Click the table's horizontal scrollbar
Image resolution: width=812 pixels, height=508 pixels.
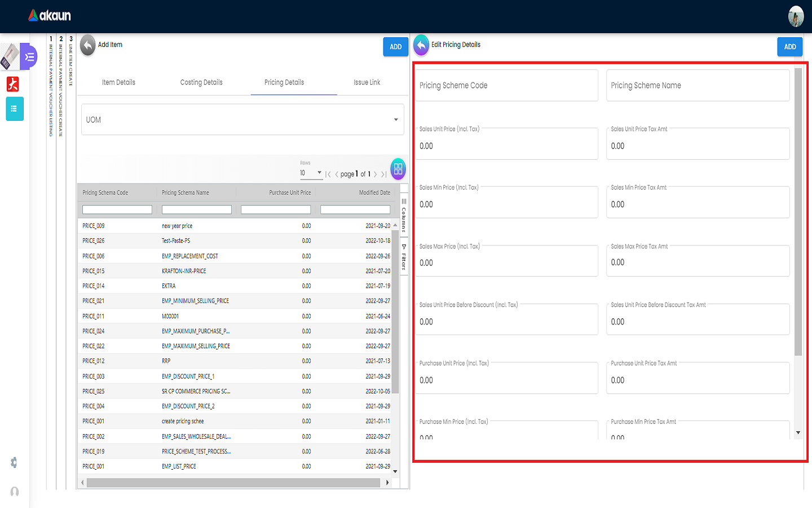[233, 483]
